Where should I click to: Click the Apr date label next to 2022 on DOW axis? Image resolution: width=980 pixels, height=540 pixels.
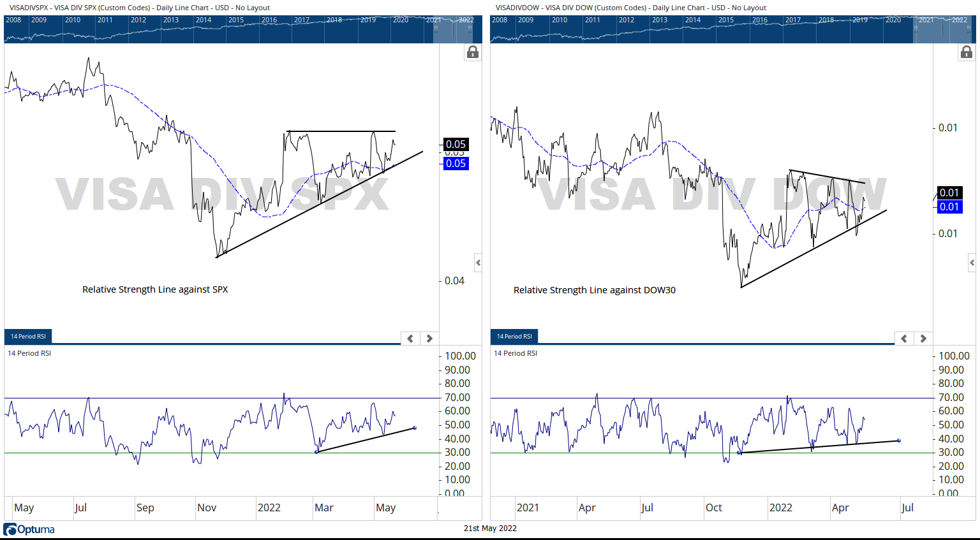point(840,507)
